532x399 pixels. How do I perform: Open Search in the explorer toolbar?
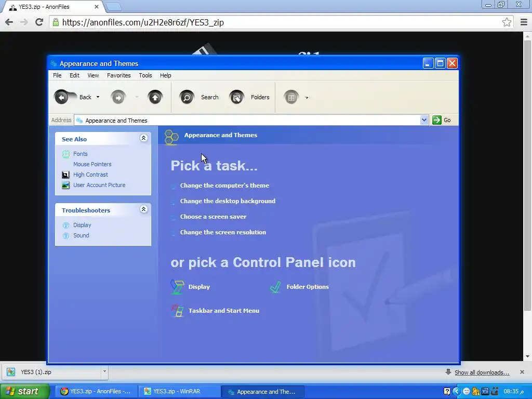pyautogui.click(x=199, y=97)
